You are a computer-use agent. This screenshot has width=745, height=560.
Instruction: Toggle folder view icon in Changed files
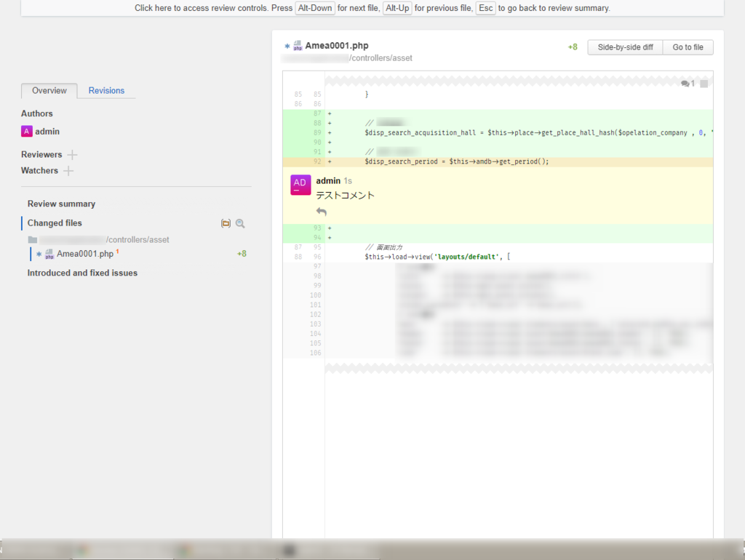[226, 223]
